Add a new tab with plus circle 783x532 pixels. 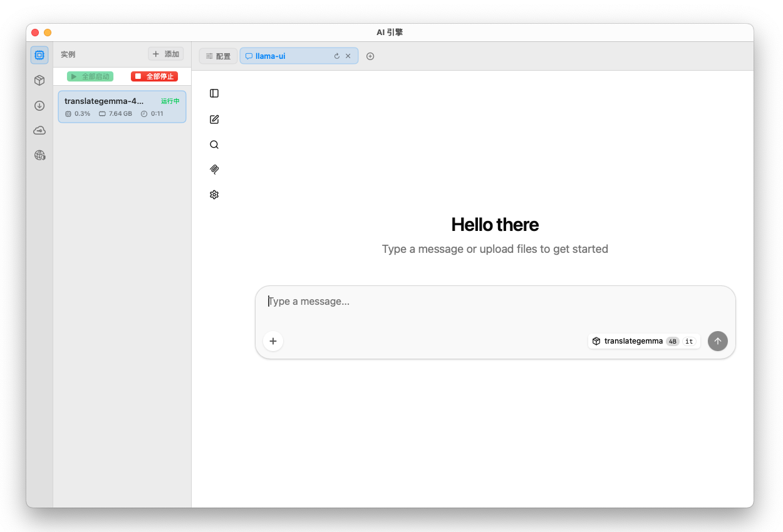point(370,56)
